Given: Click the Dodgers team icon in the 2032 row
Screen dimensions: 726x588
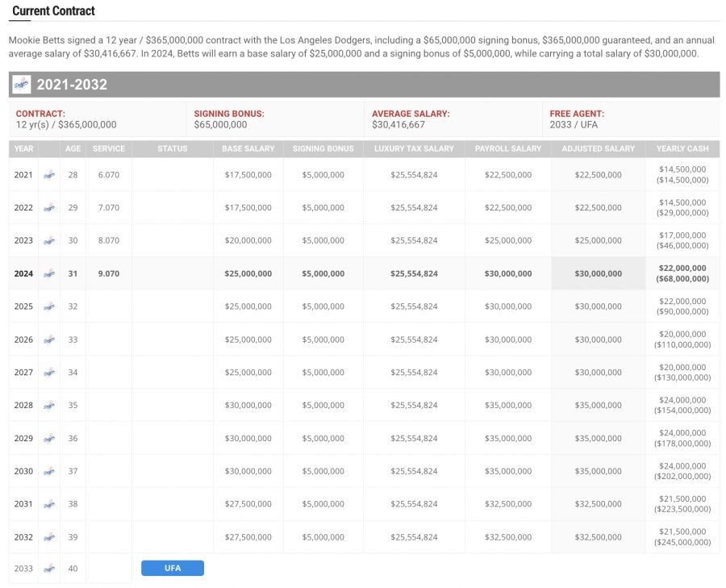Looking at the screenshot, I should click(x=49, y=537).
